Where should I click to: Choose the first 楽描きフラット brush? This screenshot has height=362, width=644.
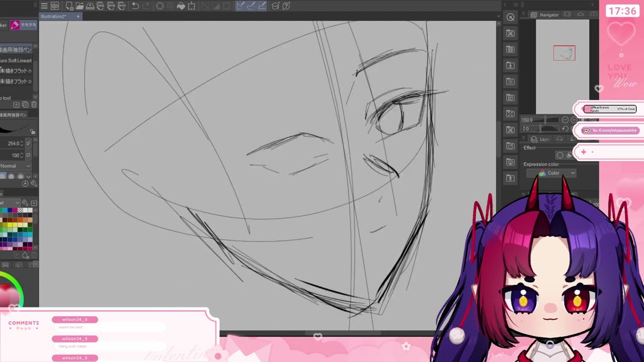tap(17, 71)
